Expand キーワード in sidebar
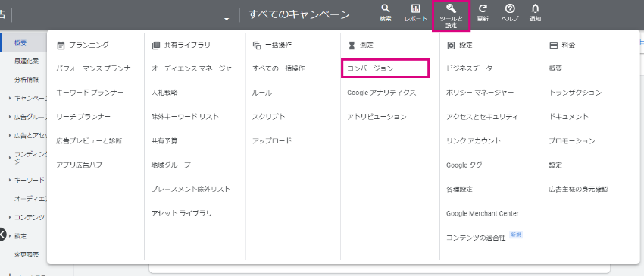Viewport: 644px width, 277px height. [10, 180]
